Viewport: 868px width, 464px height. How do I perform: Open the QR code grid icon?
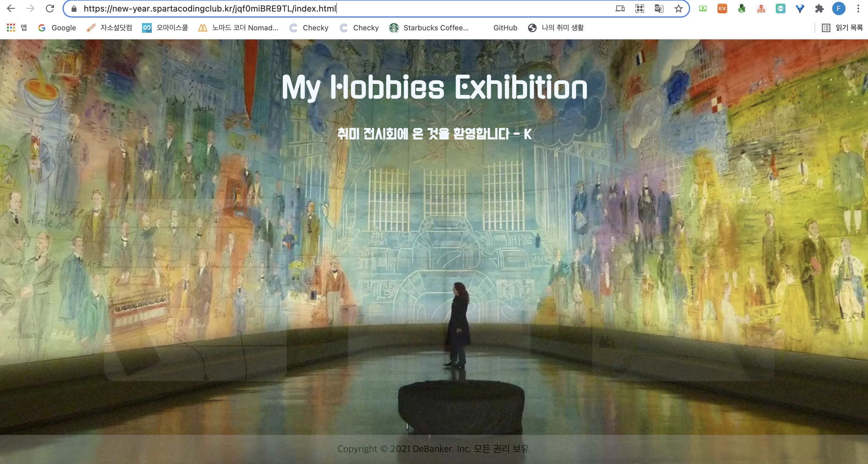pyautogui.click(x=639, y=8)
